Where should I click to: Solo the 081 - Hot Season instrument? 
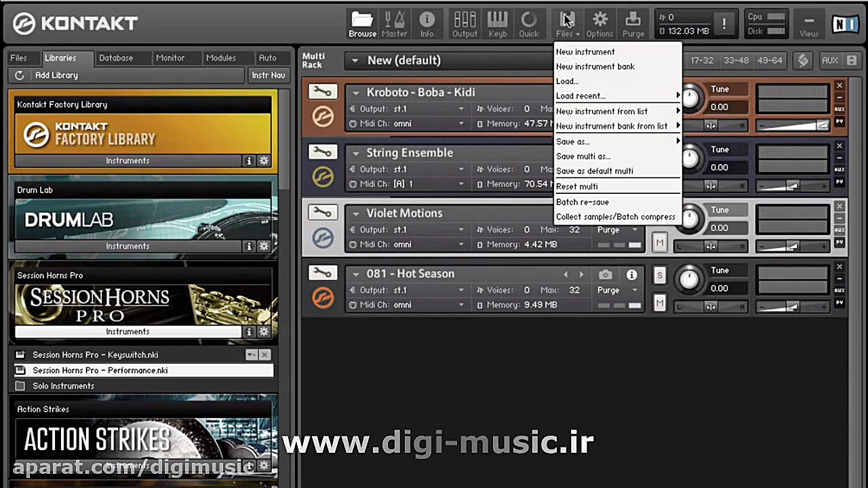point(659,275)
